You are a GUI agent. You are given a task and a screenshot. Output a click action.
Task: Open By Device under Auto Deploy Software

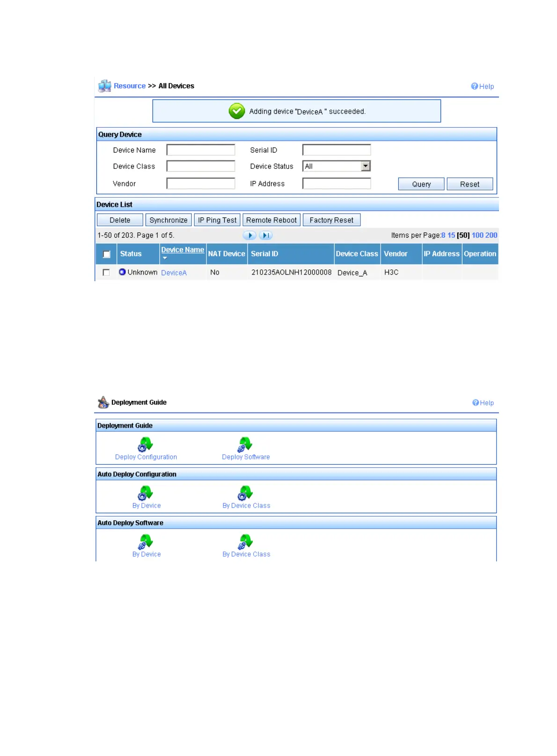(147, 554)
